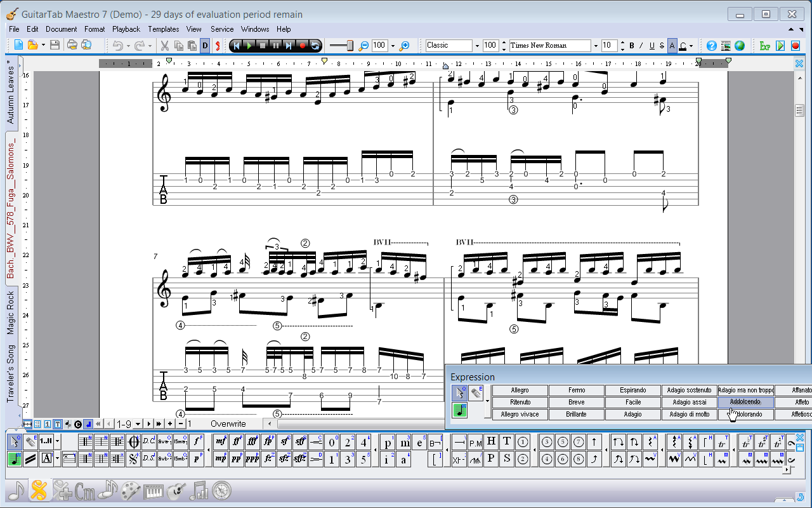812x508 pixels.
Task: Open the compass navigation panel icon
Action: (x=222, y=490)
